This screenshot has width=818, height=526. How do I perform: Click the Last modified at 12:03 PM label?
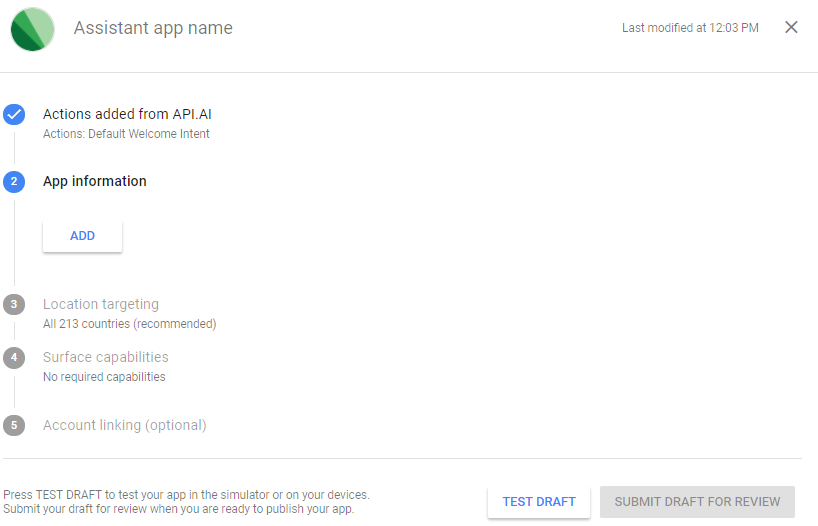(690, 28)
